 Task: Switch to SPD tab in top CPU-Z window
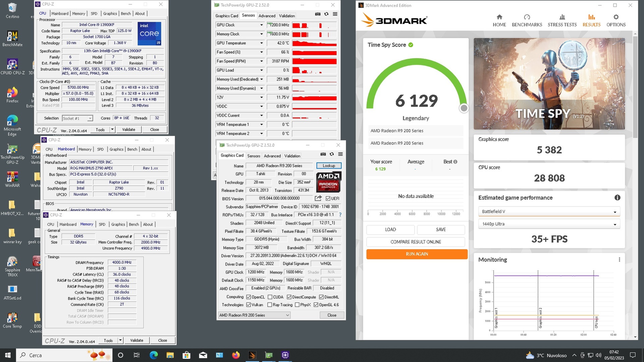pos(94,14)
